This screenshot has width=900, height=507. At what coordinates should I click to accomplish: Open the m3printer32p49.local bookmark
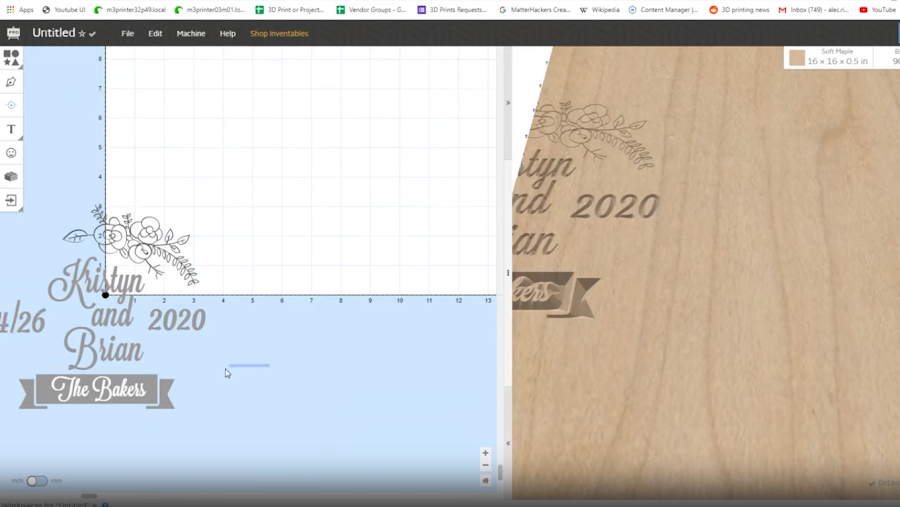130,10
